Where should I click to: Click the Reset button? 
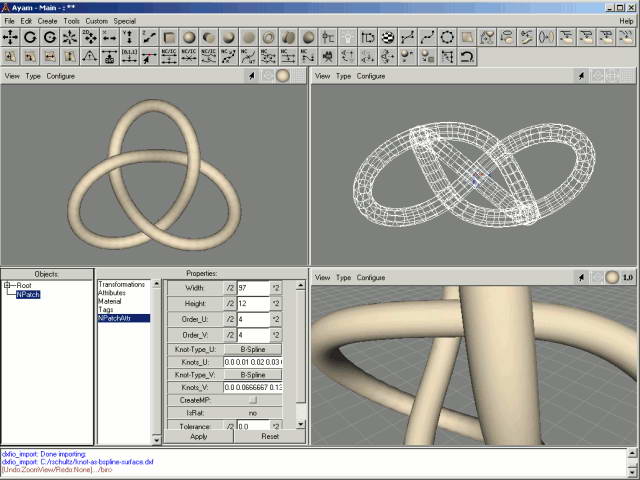pos(270,437)
